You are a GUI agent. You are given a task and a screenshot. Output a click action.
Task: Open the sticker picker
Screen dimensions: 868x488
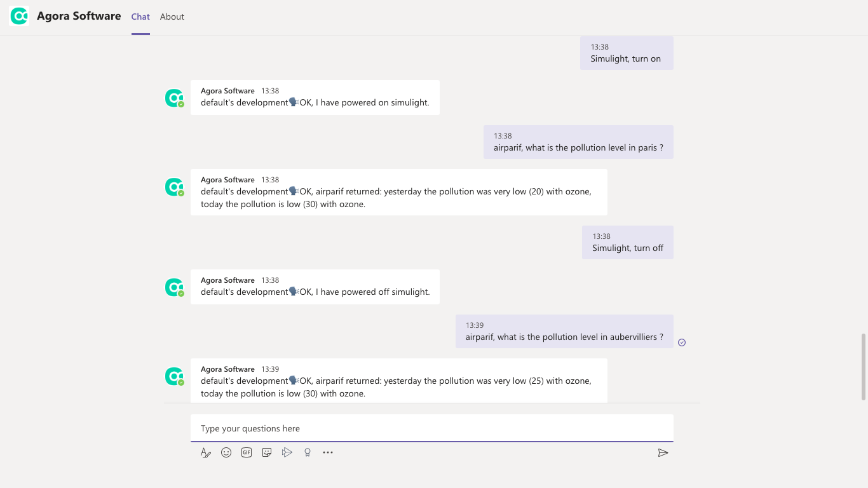[x=267, y=452]
